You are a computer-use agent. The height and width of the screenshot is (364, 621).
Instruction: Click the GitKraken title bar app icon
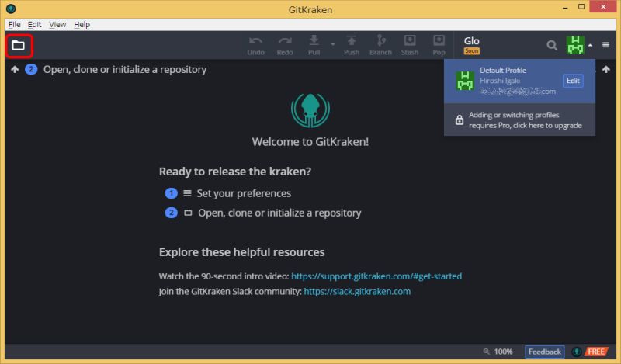11,9
